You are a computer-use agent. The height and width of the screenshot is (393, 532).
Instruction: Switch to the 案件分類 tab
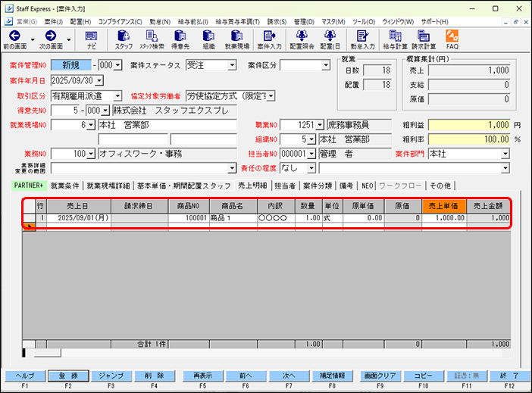pyautogui.click(x=318, y=186)
